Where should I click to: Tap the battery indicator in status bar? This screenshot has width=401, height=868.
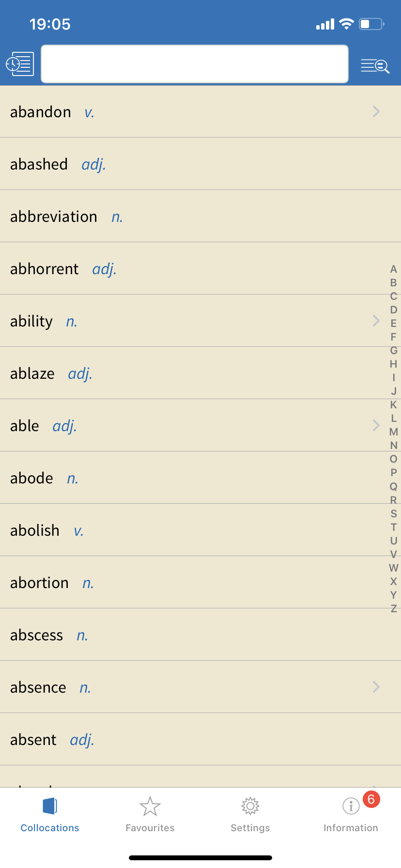(372, 24)
